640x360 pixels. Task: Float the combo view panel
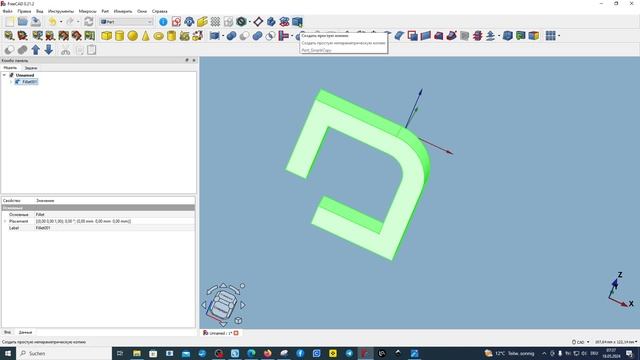pos(187,60)
